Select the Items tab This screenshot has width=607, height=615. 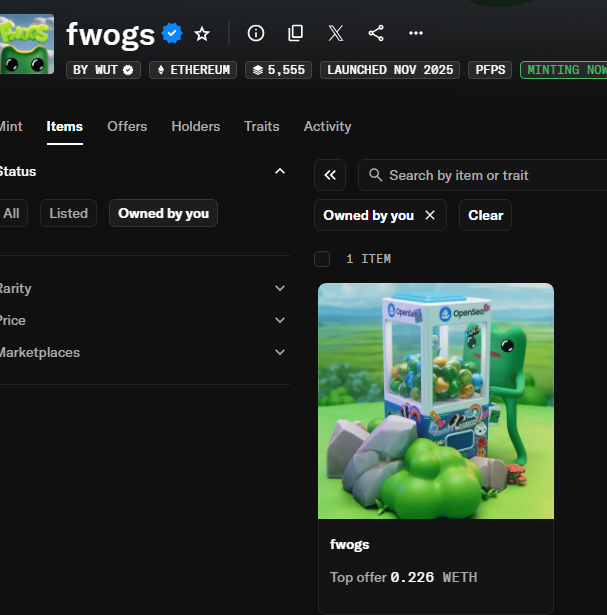(x=65, y=126)
